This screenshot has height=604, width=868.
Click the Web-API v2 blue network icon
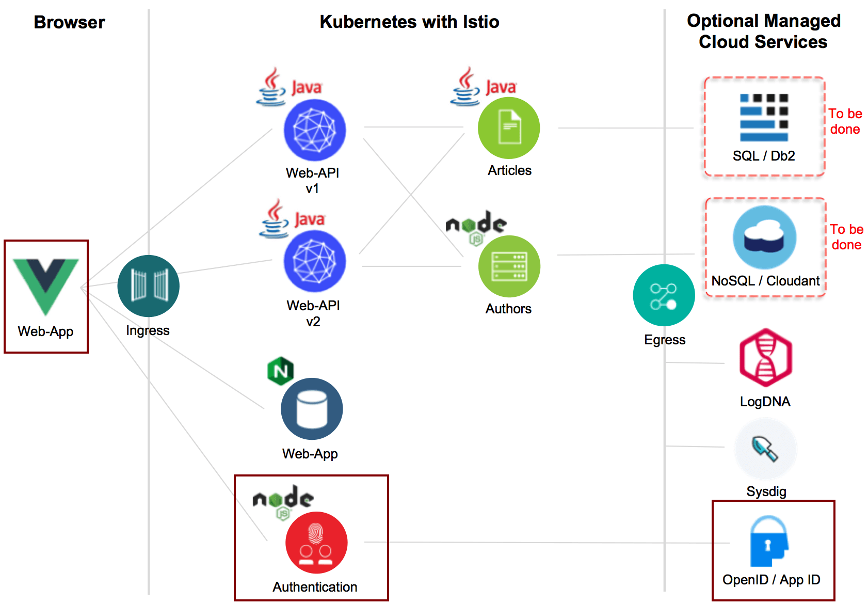click(x=314, y=261)
